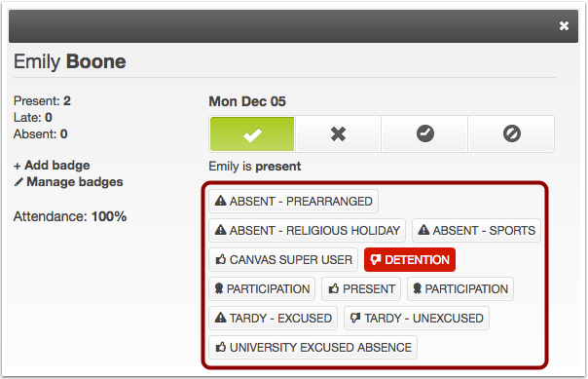This screenshot has width=588, height=379.
Task: Unmark attendance with circle-slash icon
Action: click(x=511, y=133)
